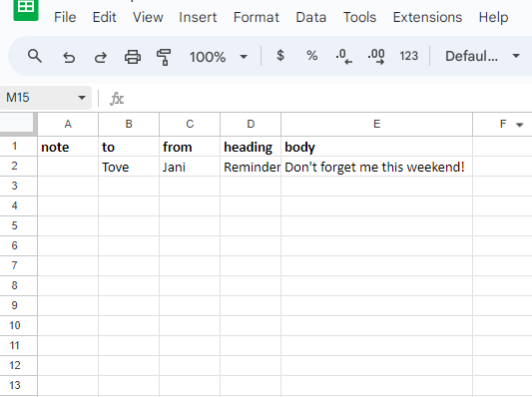Select row 1 header

[18, 146]
